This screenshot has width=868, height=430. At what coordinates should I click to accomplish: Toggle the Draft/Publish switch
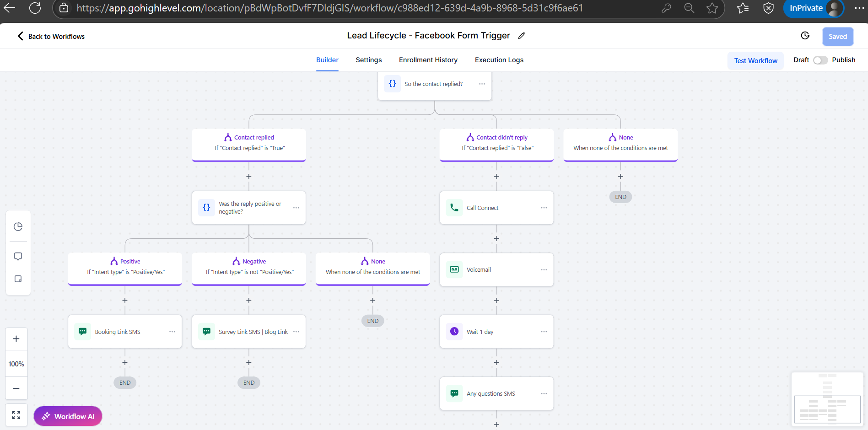(x=820, y=60)
